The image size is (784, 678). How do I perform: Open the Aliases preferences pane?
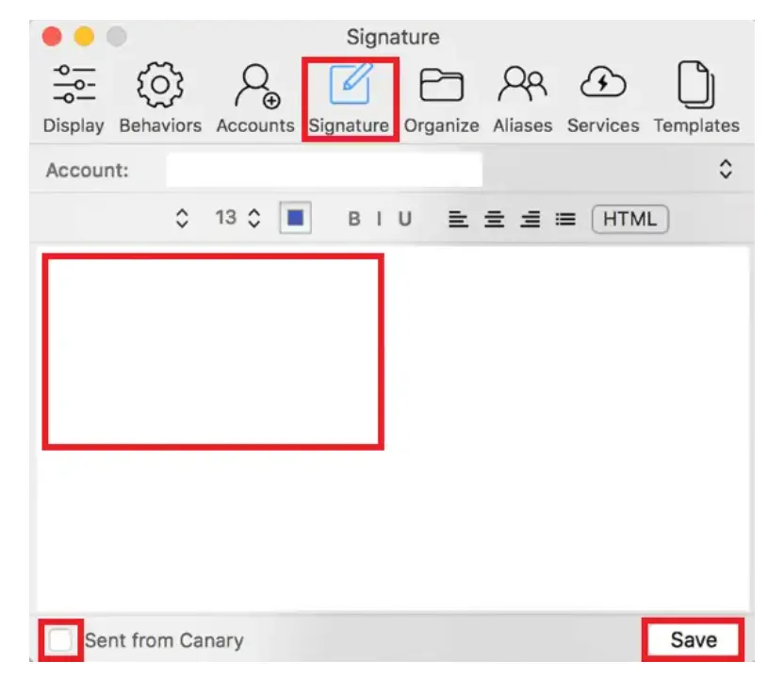coord(522,99)
